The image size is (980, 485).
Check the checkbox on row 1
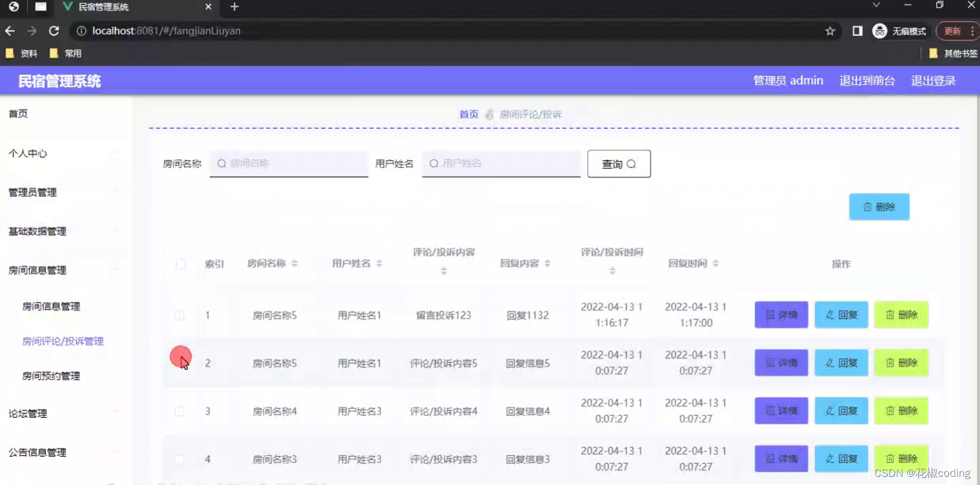(x=180, y=315)
